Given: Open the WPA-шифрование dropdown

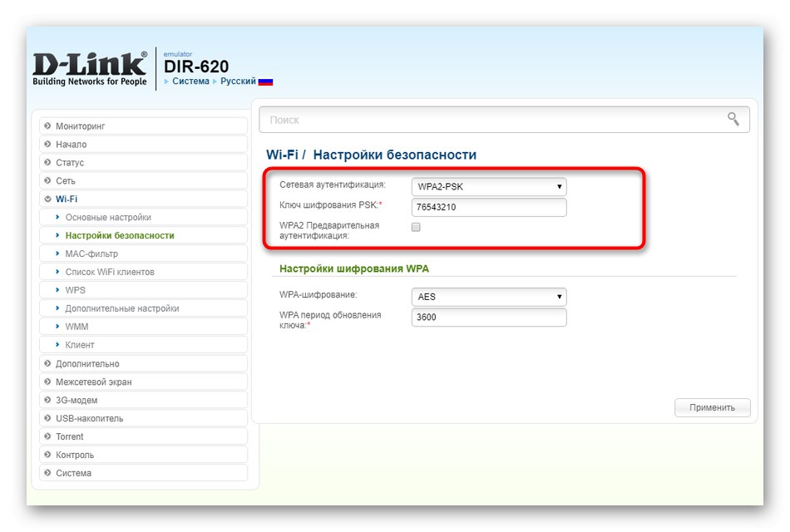Looking at the screenshot, I should [x=488, y=296].
